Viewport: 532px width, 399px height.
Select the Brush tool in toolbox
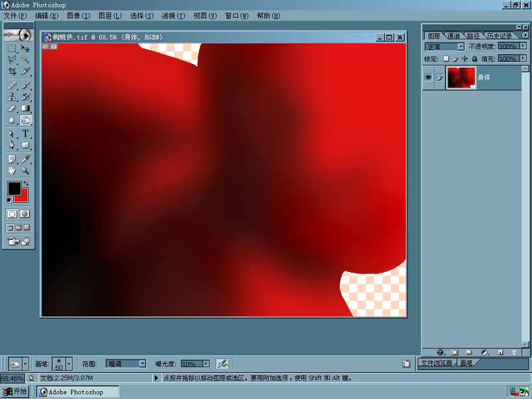point(25,85)
